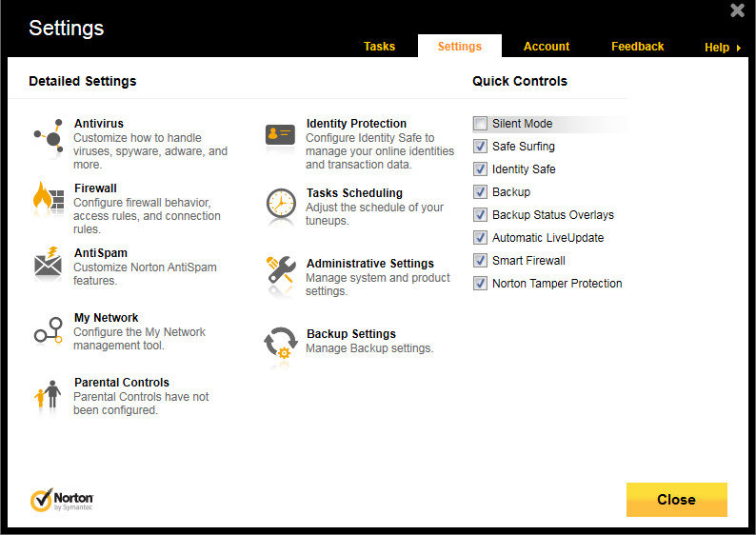
Task: Click 'Customize Norton AntiSpam features.' description
Action: click(x=145, y=274)
